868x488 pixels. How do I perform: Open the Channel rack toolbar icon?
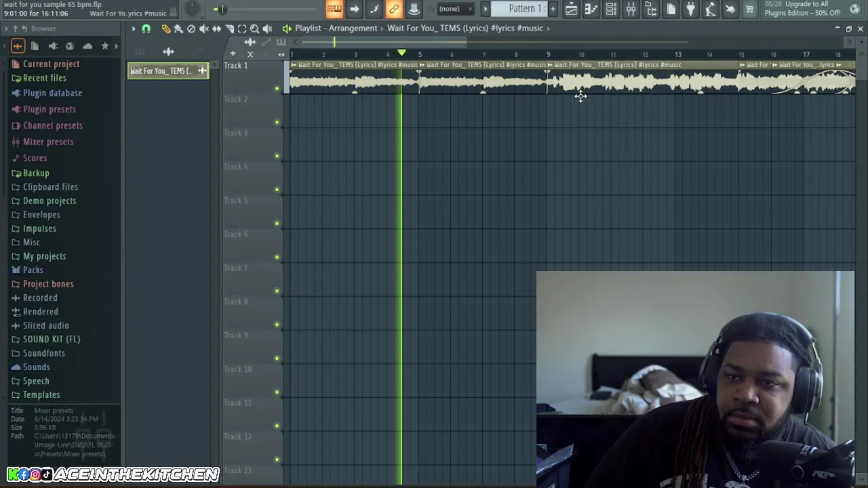coord(611,9)
